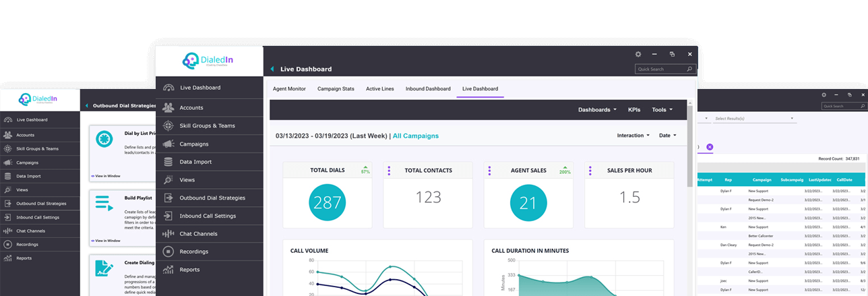Viewport: 868px width, 296px height.
Task: Click the Campaigns megaphone icon in front sidebar
Action: [x=168, y=144]
